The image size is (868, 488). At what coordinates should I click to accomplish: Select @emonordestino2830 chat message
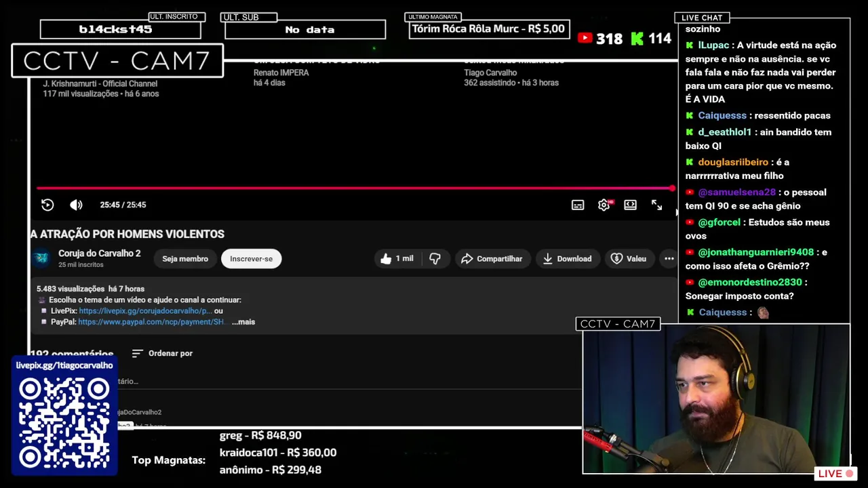click(746, 289)
